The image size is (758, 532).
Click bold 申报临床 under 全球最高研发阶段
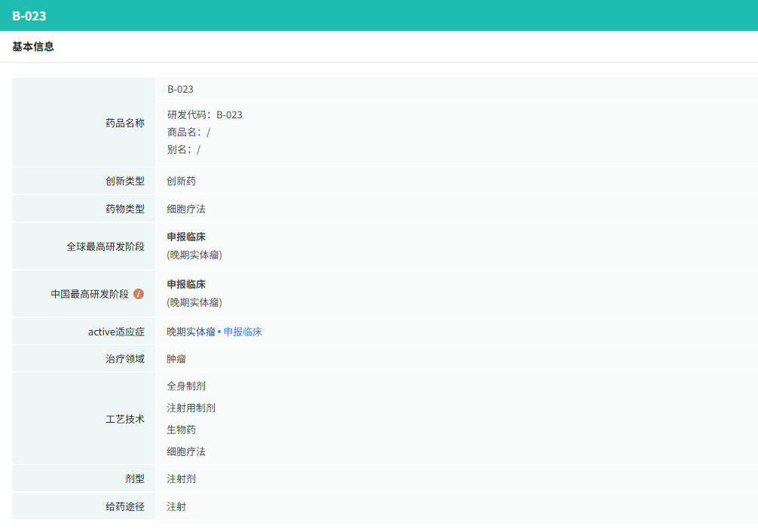pos(186,237)
